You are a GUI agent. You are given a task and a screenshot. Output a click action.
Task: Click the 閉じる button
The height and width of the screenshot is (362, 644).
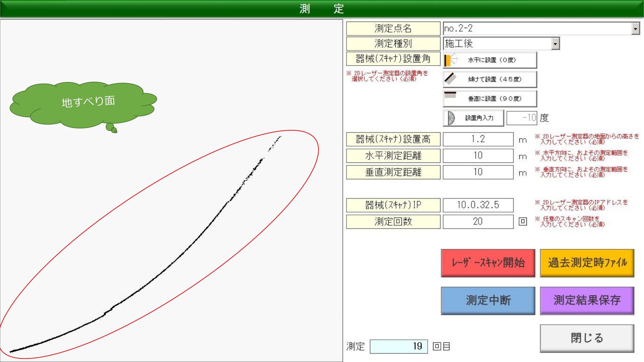coord(587,338)
